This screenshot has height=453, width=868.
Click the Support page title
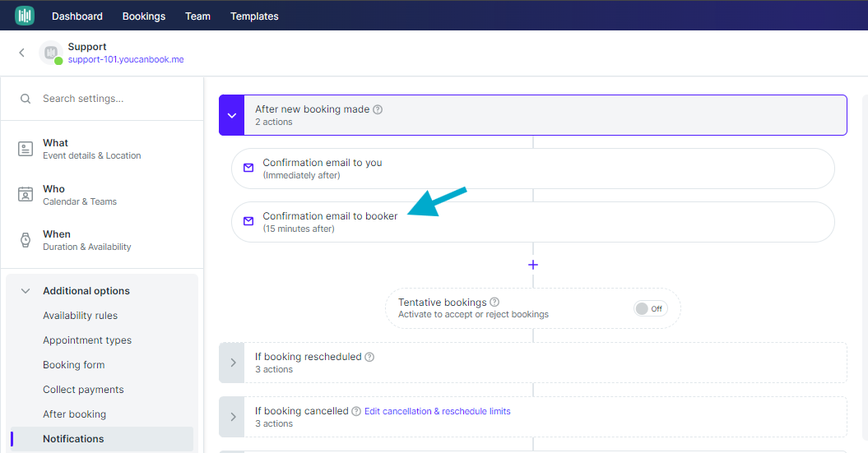point(87,47)
